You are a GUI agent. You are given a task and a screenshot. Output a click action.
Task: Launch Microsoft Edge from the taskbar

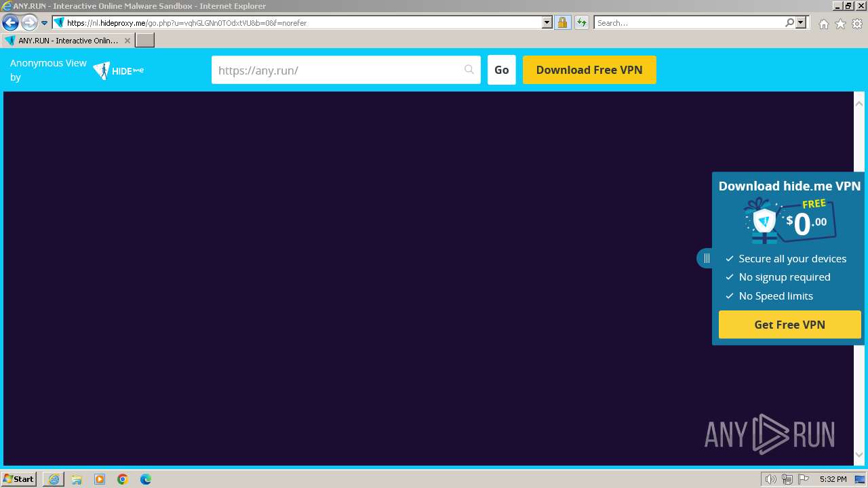tap(146, 479)
